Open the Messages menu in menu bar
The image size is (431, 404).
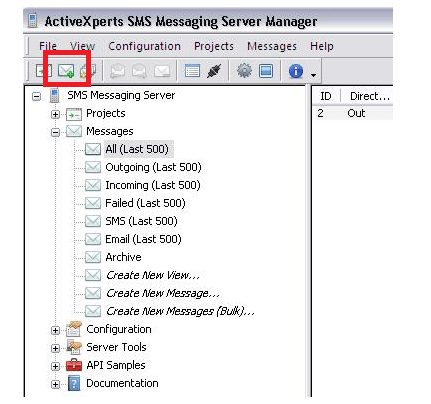point(272,46)
